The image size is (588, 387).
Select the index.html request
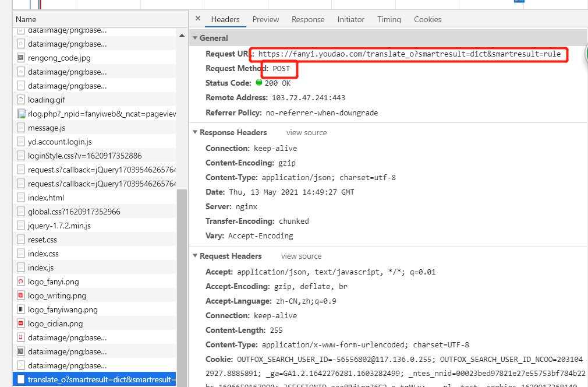pos(94,198)
